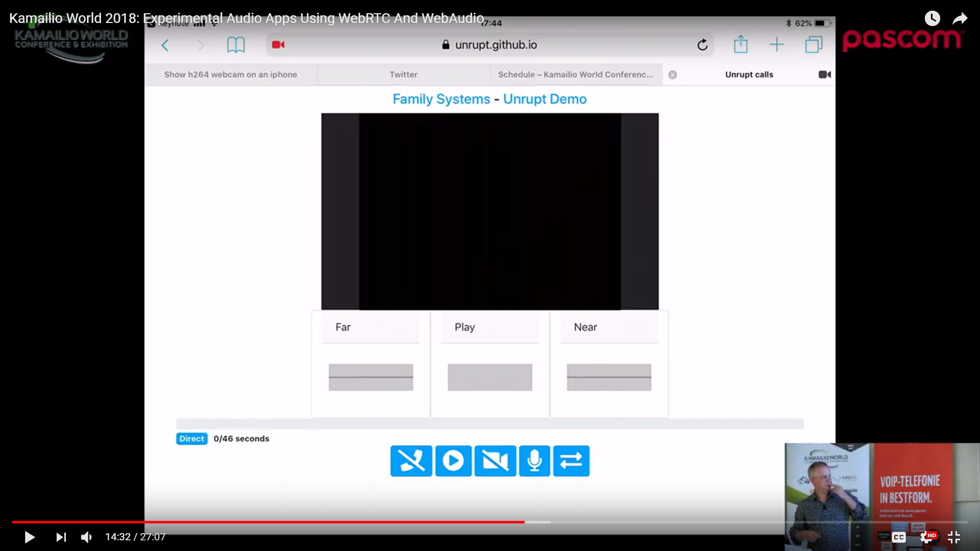Click the iPad battery indicator
The image size is (980, 551).
(823, 23)
